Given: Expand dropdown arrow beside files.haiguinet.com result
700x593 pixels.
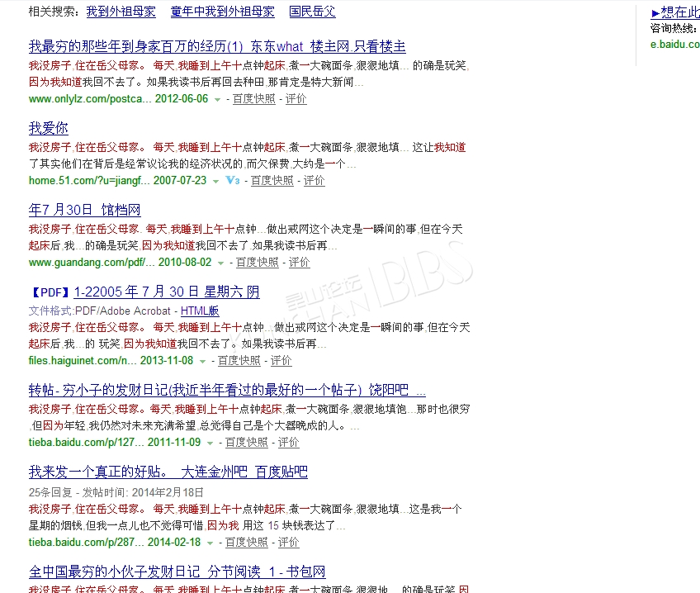Looking at the screenshot, I should click(x=202, y=361).
